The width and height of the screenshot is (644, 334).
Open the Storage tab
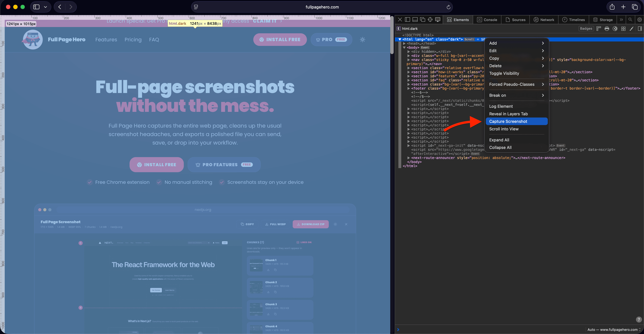point(603,19)
